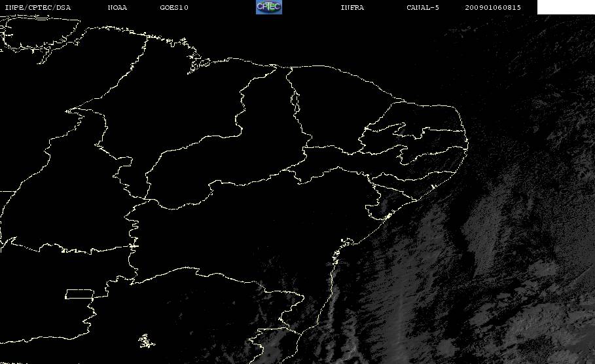Click the CANAL-5 channel label

tap(423, 8)
